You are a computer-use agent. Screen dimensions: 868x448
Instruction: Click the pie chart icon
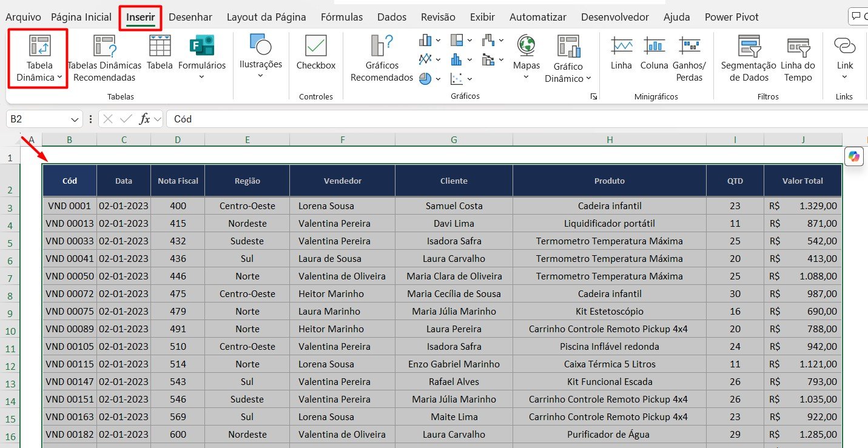pyautogui.click(x=425, y=78)
